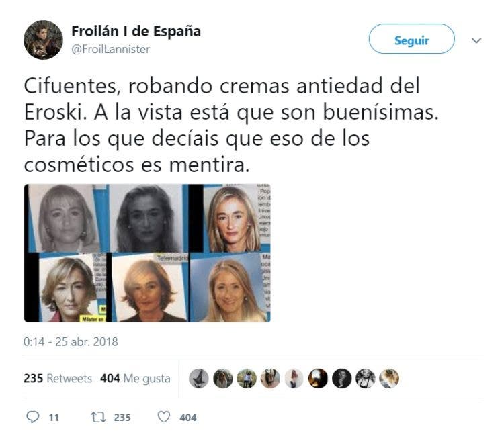This screenshot has width=504, height=448.
Task: Click the heart like icon
Action: (x=163, y=417)
